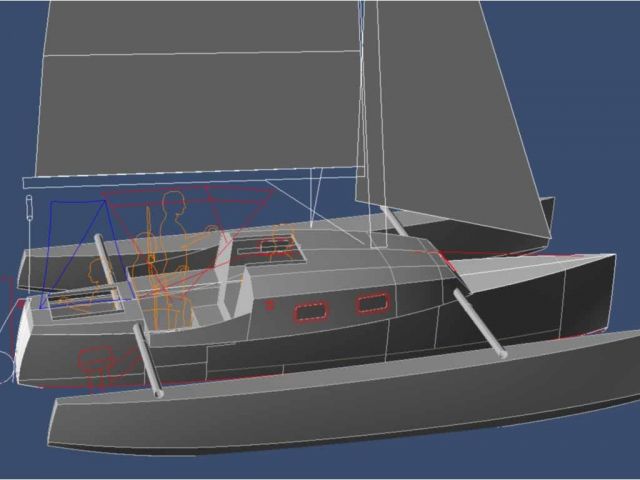Select the aft crossbeam tube near foreground float
The height and width of the screenshot is (480, 640).
pos(148,360)
